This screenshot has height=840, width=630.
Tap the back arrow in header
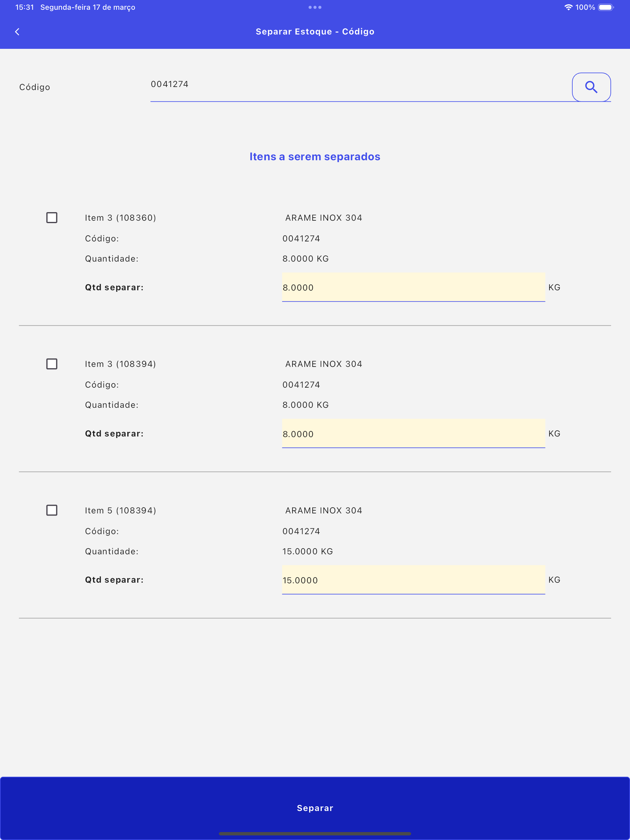click(x=17, y=31)
